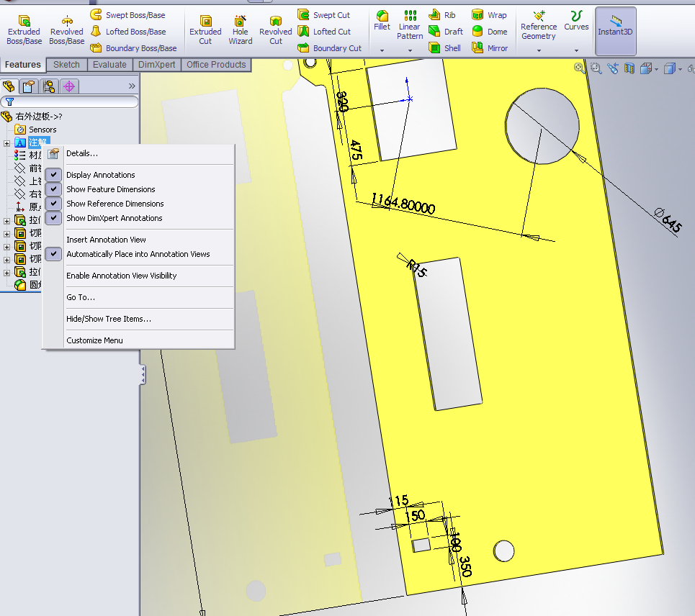
Task: Switch to the Evaluate tab
Action: (109, 65)
